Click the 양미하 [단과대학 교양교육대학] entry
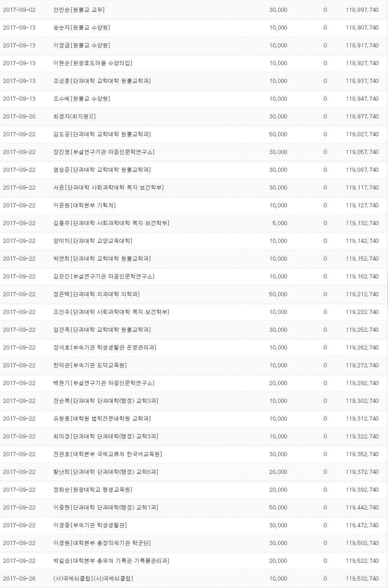Screen dimensions: 388x588 pyautogui.click(x=93, y=241)
